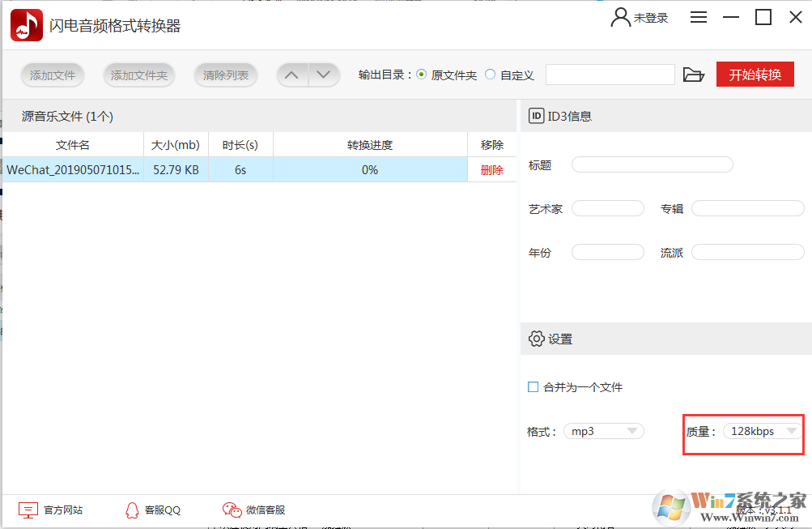812x529 pixels.
Task: Move the selected file down with the down arrow
Action: coord(324,74)
